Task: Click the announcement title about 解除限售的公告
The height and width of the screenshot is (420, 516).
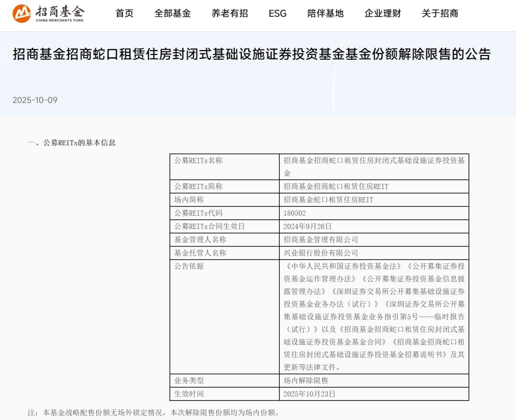Action: click(x=252, y=54)
